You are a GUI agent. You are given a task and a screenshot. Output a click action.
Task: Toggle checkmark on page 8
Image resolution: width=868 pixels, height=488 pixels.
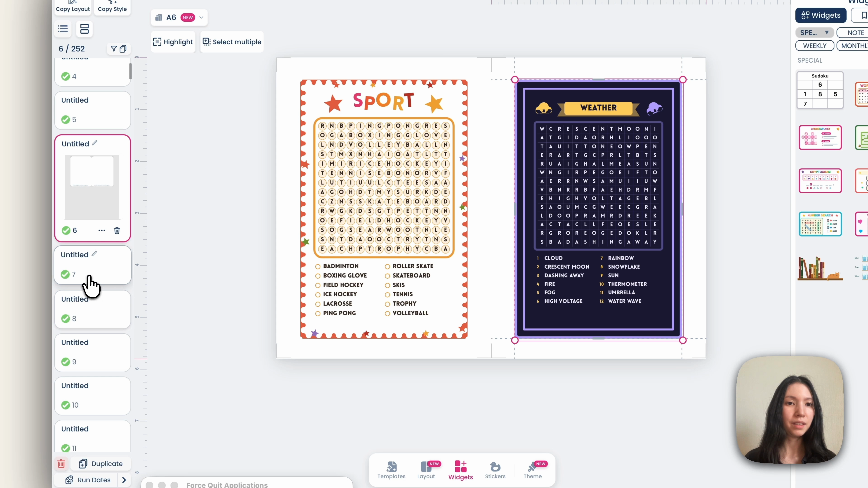tap(66, 319)
